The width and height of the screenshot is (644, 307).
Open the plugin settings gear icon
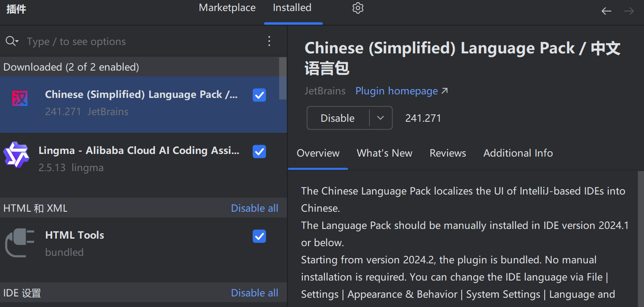[x=358, y=8]
